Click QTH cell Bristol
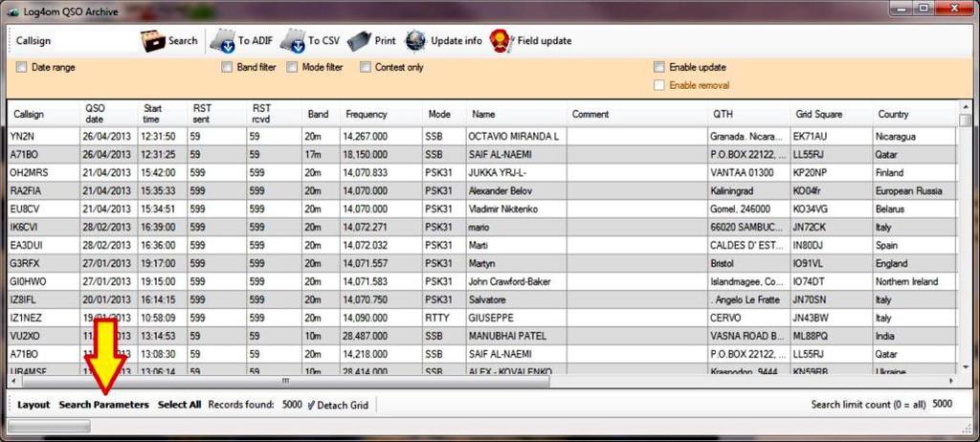The image size is (980, 442). 748,263
